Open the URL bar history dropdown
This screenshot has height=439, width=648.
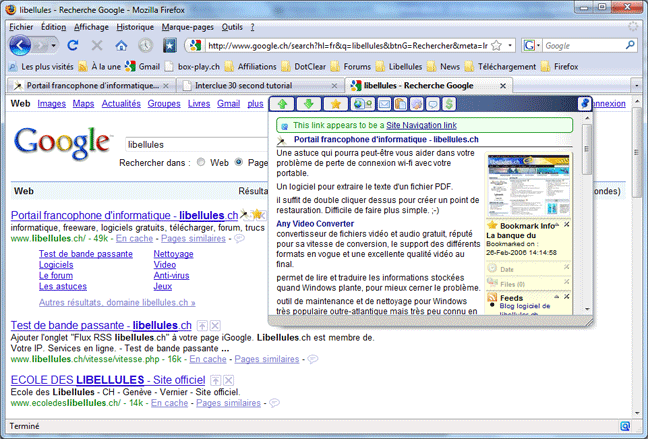click(510, 45)
